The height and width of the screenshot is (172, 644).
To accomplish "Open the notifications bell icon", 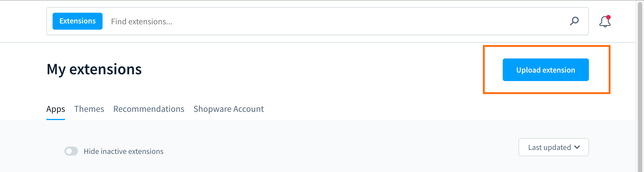I will 605,21.
